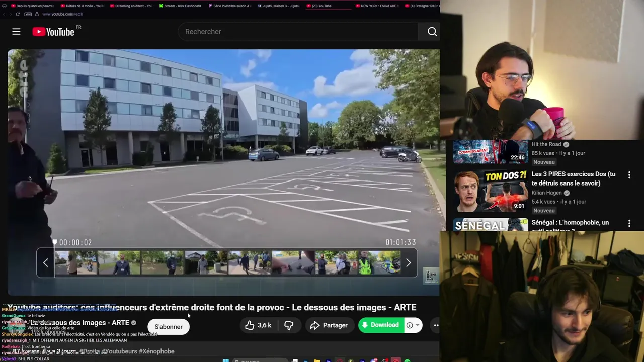Open the Sénégal video thumbnail

[x=491, y=225]
